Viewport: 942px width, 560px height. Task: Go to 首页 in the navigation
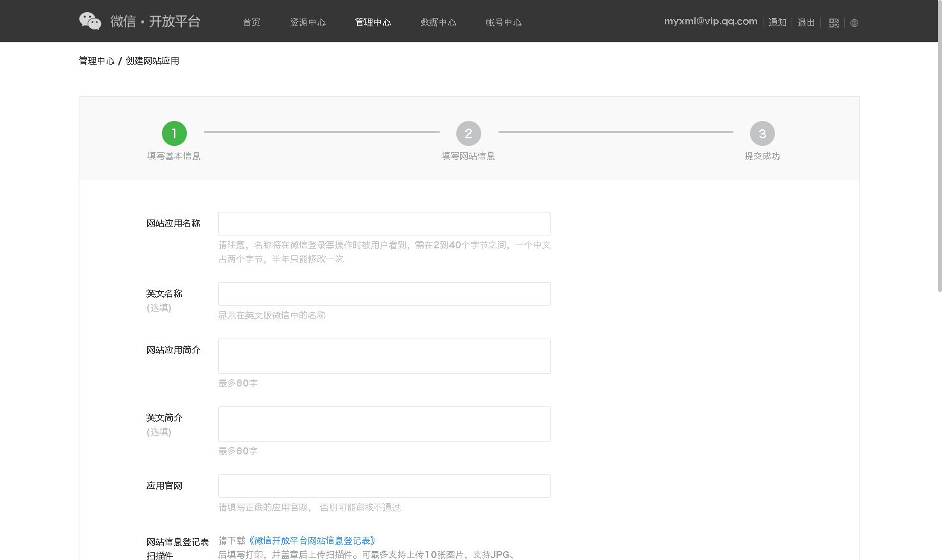click(251, 22)
